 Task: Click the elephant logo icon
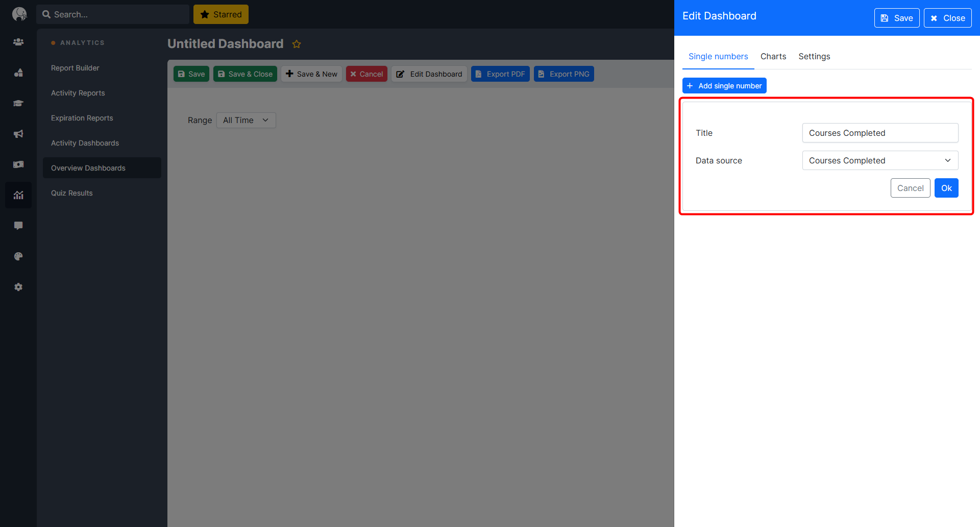19,14
